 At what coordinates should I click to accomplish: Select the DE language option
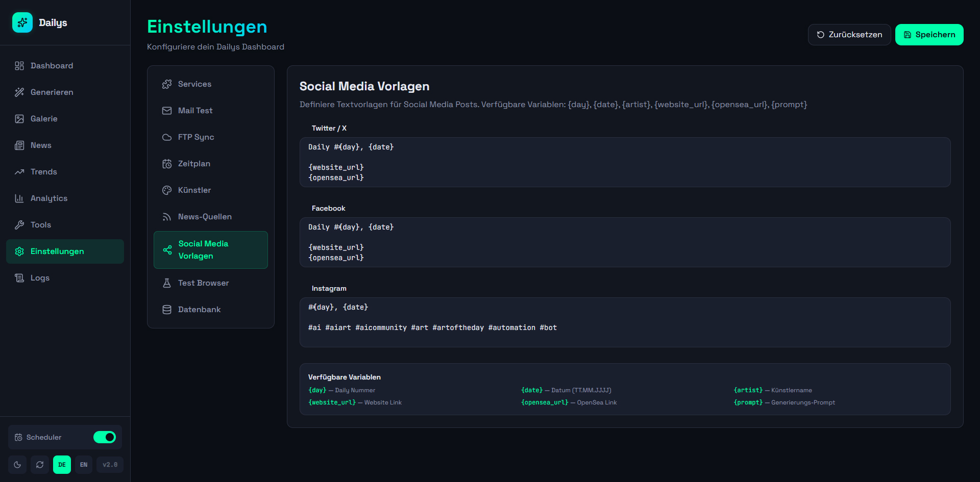[x=62, y=465]
